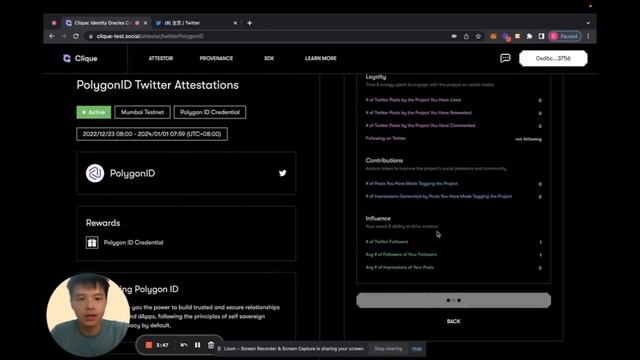
Task: Click the Paused profile button
Action: coord(565,36)
